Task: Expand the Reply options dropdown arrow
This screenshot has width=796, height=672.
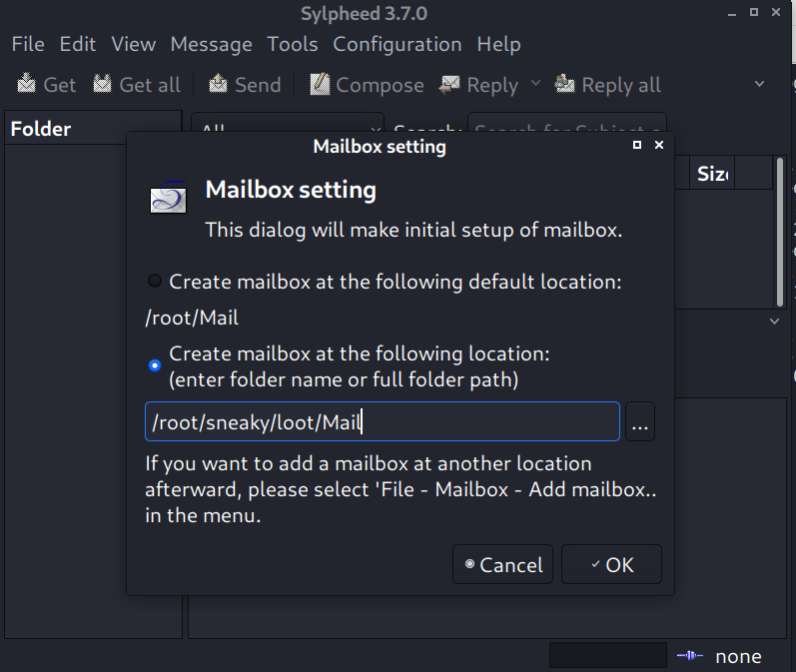Action: [x=535, y=84]
